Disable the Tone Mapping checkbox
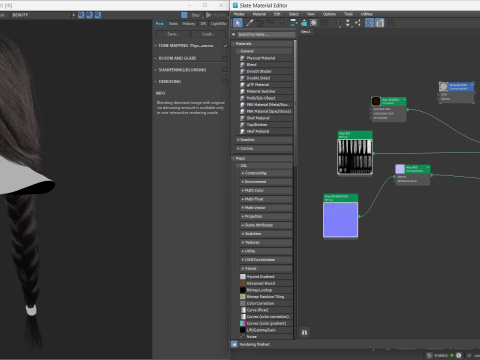480x360 pixels. (x=225, y=46)
